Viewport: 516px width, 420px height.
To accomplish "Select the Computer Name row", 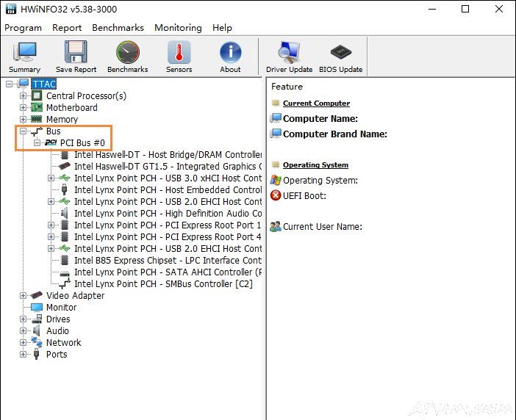I will point(320,118).
